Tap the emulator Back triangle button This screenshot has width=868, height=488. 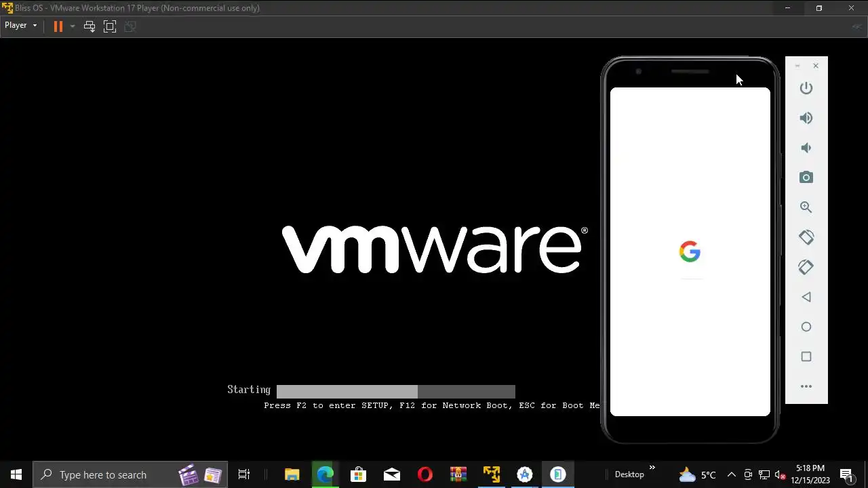click(x=806, y=297)
